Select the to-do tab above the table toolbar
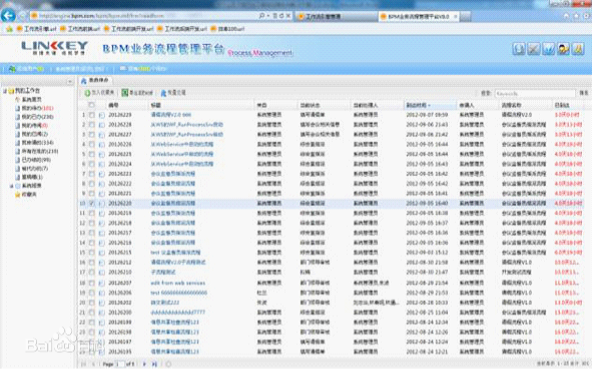 96,80
